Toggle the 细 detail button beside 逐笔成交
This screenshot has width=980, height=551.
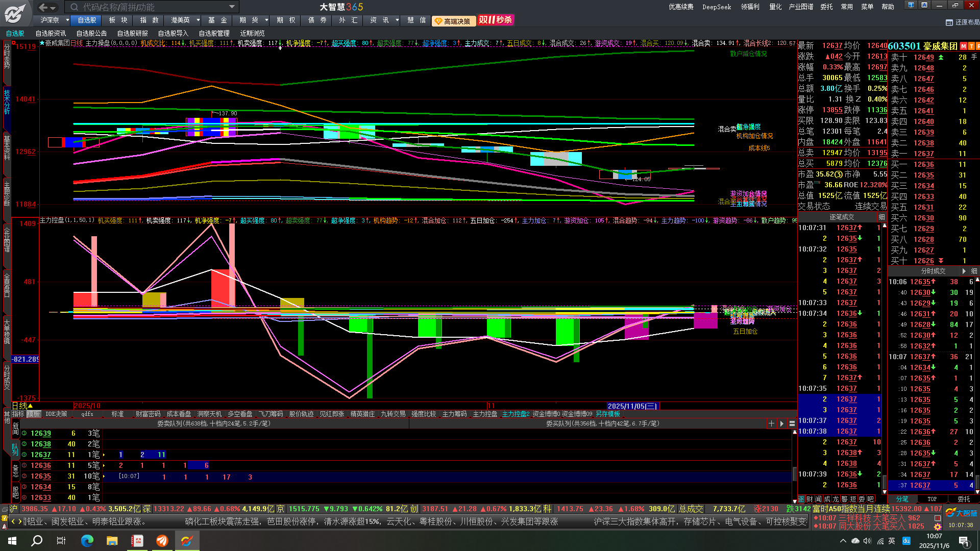pos(881,217)
